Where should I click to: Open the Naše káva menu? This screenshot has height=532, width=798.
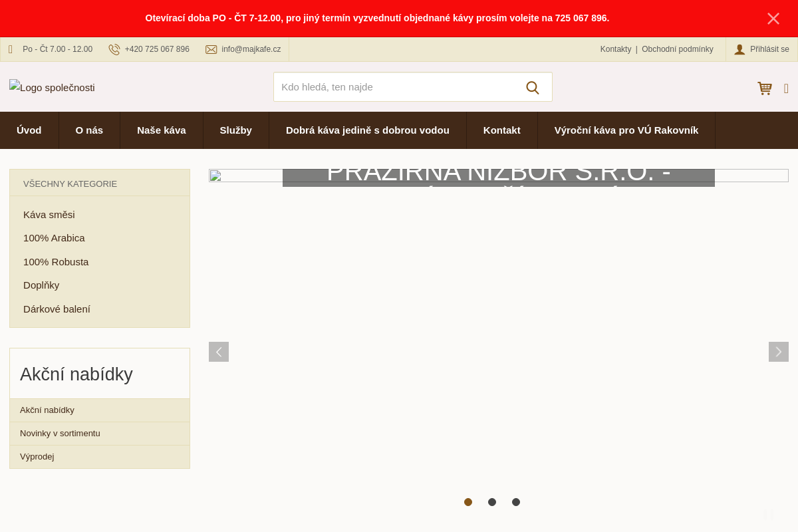point(162,130)
